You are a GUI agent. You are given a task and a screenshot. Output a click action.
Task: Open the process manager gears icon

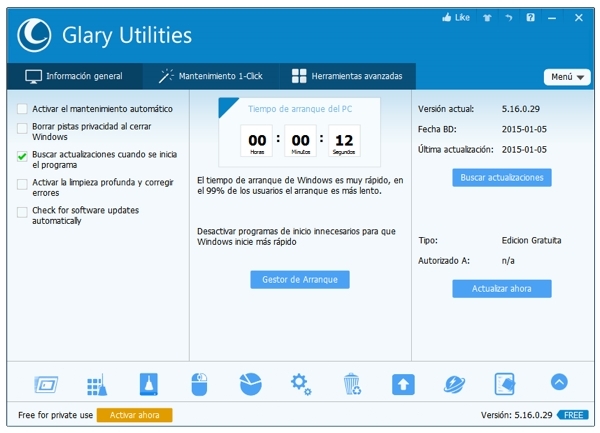(301, 384)
